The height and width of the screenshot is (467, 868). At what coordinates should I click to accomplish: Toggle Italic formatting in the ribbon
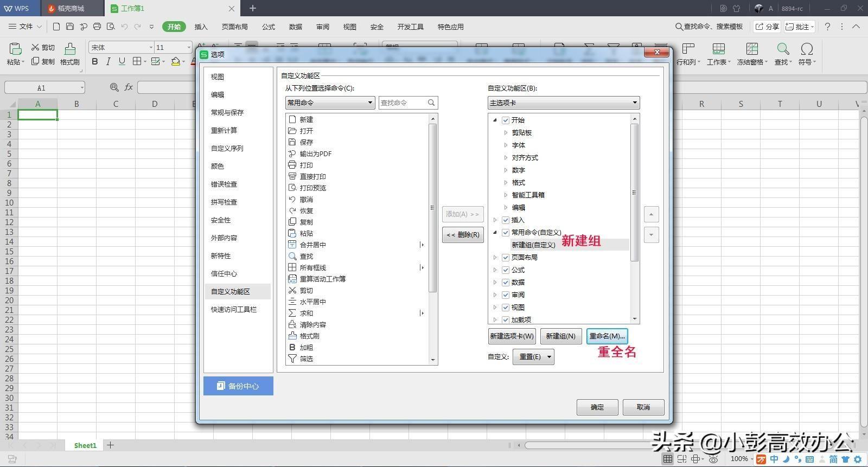(x=108, y=61)
